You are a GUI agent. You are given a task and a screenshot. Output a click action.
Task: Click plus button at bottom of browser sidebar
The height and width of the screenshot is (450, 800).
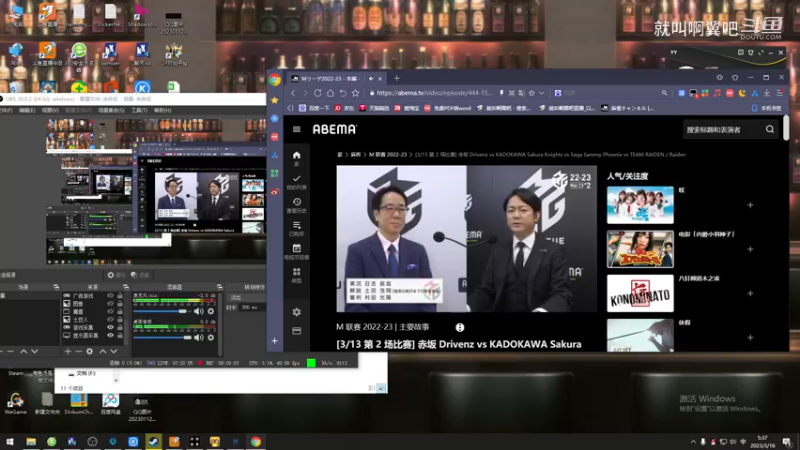point(274,340)
